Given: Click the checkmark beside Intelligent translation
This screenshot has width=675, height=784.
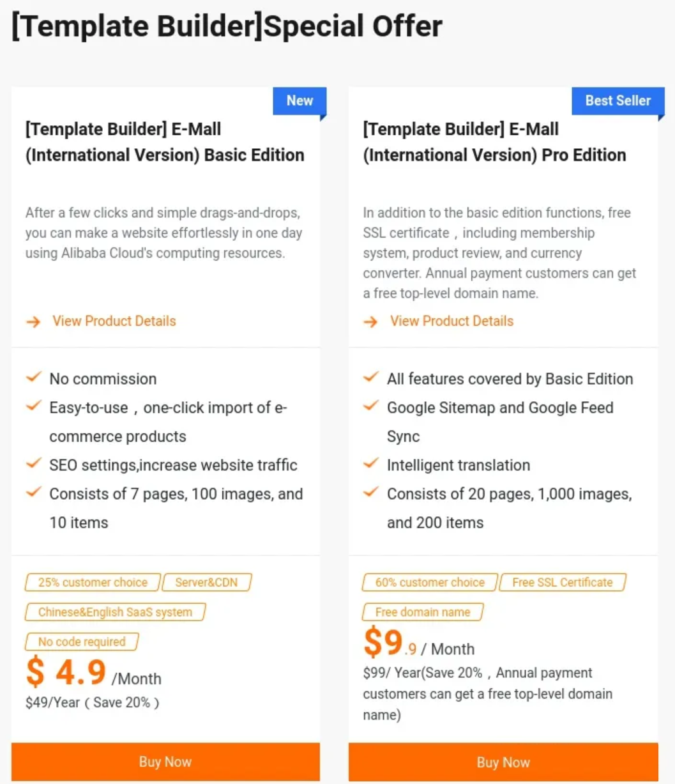Looking at the screenshot, I should [x=371, y=463].
